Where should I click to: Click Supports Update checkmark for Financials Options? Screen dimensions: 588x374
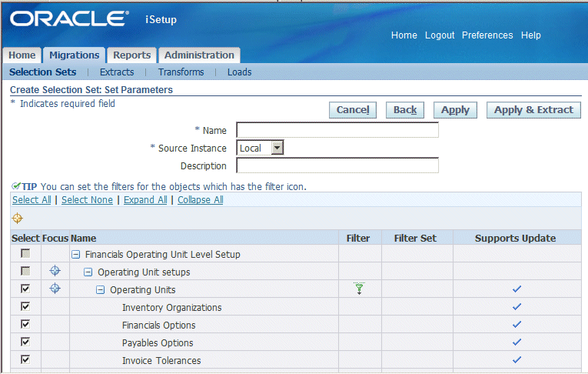(x=517, y=324)
